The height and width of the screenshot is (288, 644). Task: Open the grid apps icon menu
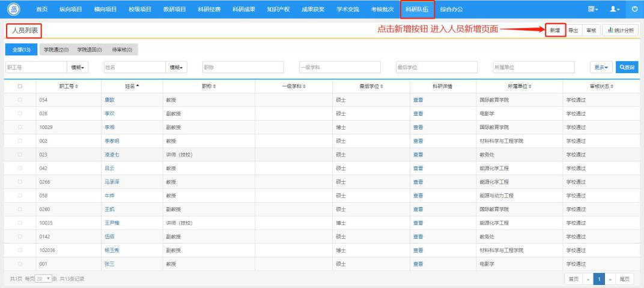(594, 9)
